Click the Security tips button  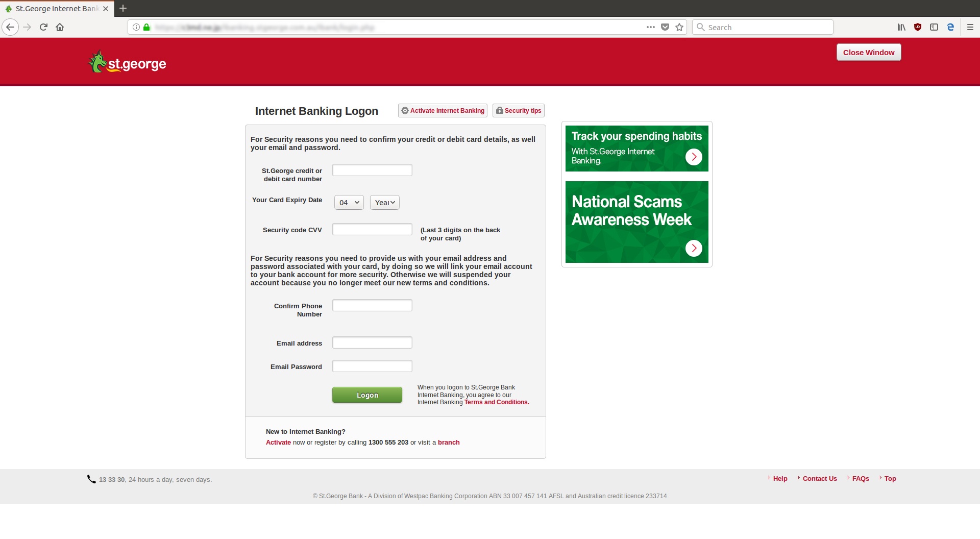tap(518, 110)
